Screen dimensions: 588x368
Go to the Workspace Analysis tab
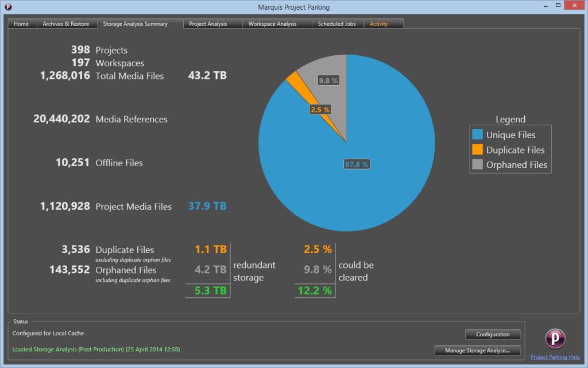[273, 24]
